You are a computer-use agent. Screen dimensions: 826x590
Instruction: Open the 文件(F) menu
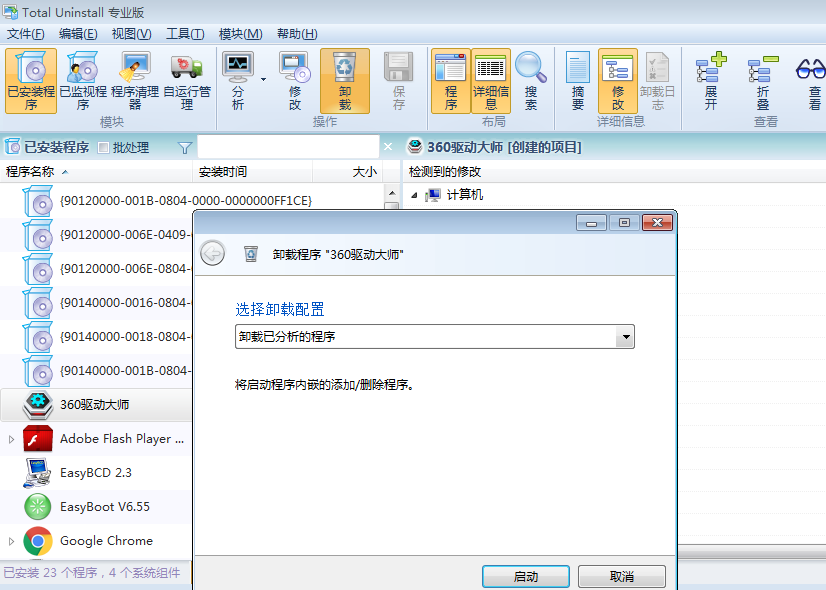coord(25,34)
